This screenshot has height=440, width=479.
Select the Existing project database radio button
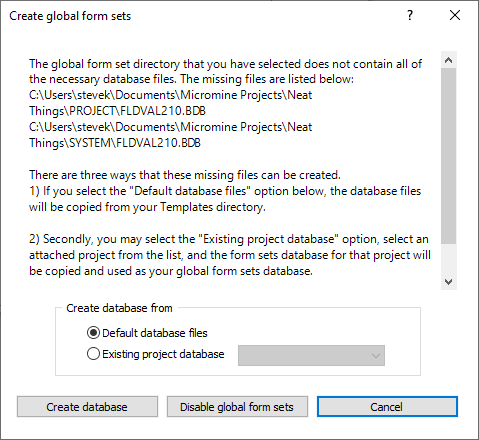[93, 354]
